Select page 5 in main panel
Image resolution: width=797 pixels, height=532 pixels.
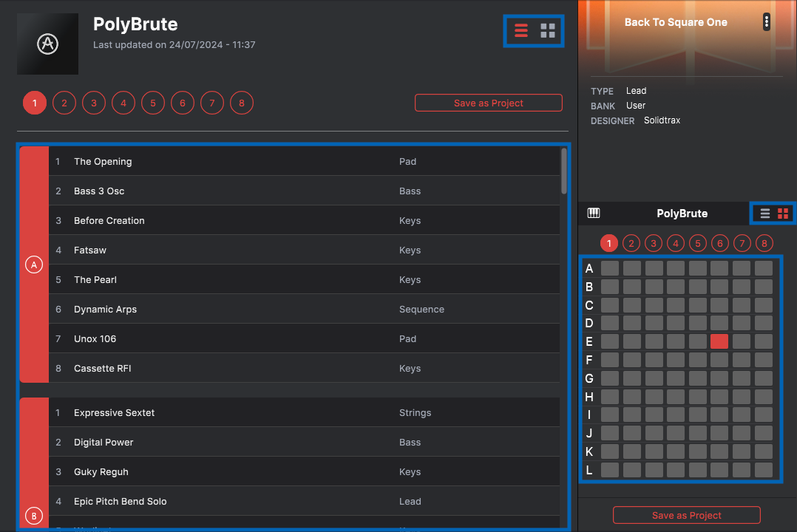coord(153,103)
